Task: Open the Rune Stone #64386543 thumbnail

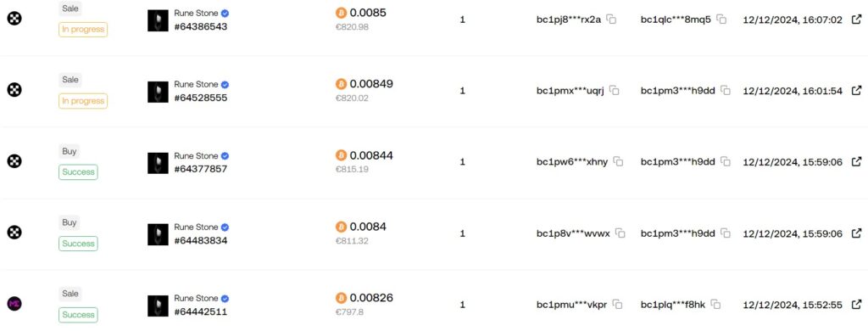Action: [x=158, y=20]
